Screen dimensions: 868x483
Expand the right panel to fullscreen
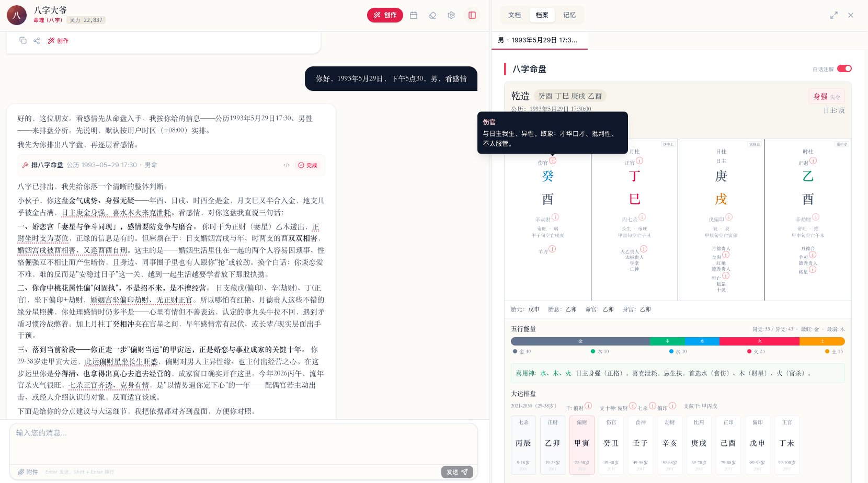click(x=834, y=15)
